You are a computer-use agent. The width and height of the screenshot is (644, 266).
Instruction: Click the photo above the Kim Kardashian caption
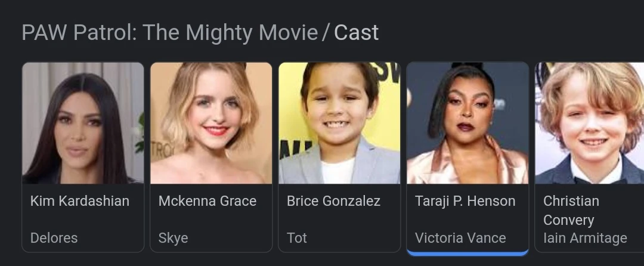point(83,123)
